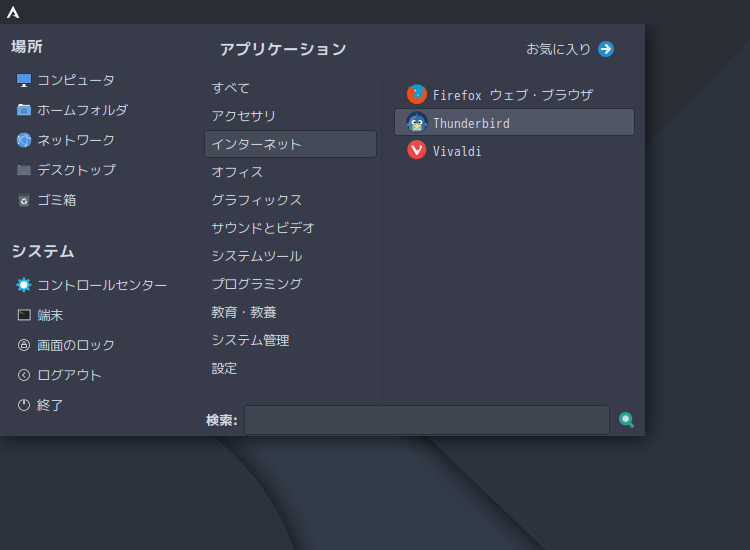Viewport: 750px width, 550px height.
Task: Click the コンピュータ label
Action: pyautogui.click(x=76, y=80)
